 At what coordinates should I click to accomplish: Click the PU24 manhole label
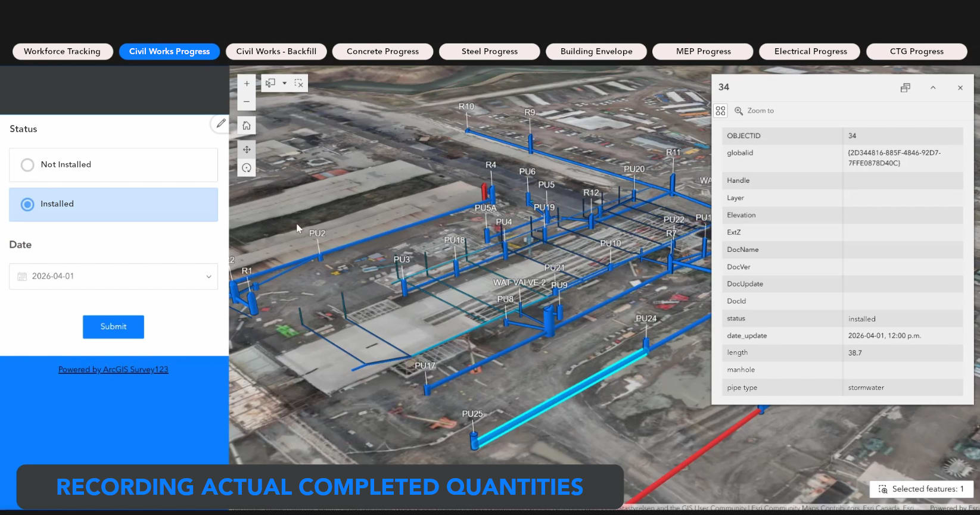coord(646,319)
